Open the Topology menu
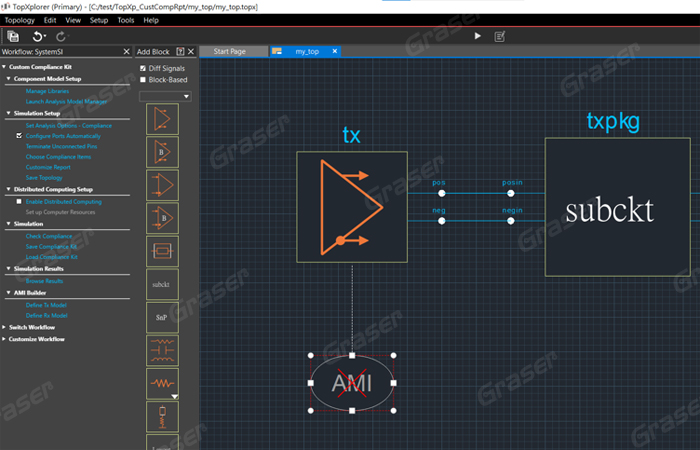Image resolution: width=700 pixels, height=450 pixels. (19, 20)
